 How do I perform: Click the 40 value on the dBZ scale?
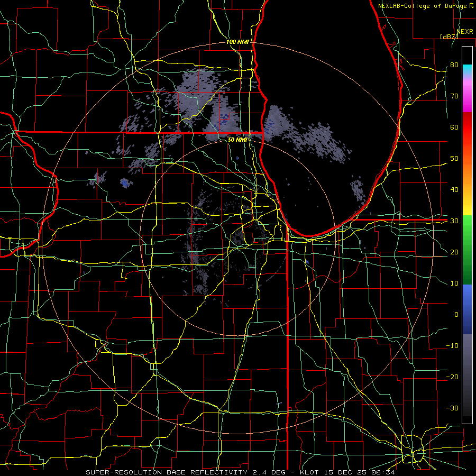[x=454, y=190]
